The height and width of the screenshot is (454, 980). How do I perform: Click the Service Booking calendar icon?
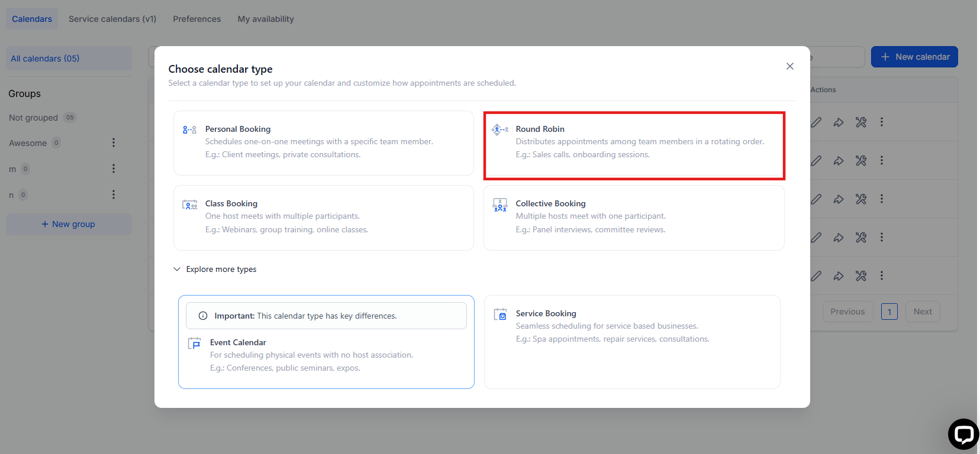coord(500,314)
